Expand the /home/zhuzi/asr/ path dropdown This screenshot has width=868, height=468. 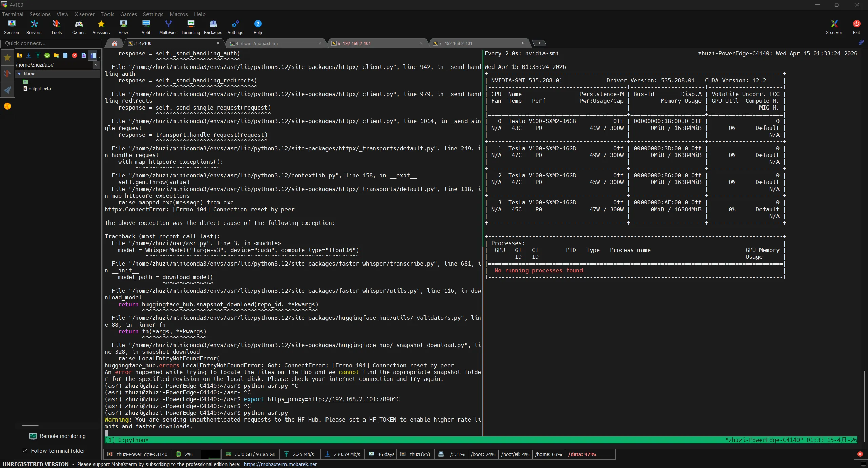(96, 65)
